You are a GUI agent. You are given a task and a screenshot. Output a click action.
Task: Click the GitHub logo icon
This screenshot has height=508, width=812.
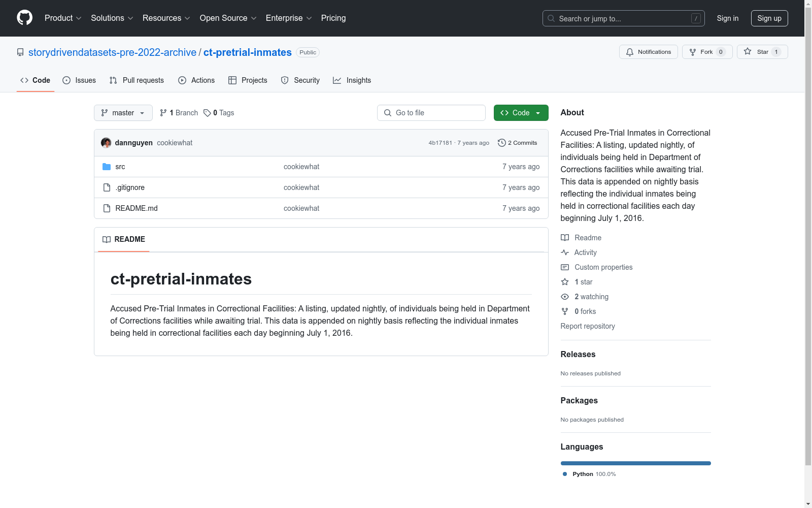coord(24,18)
